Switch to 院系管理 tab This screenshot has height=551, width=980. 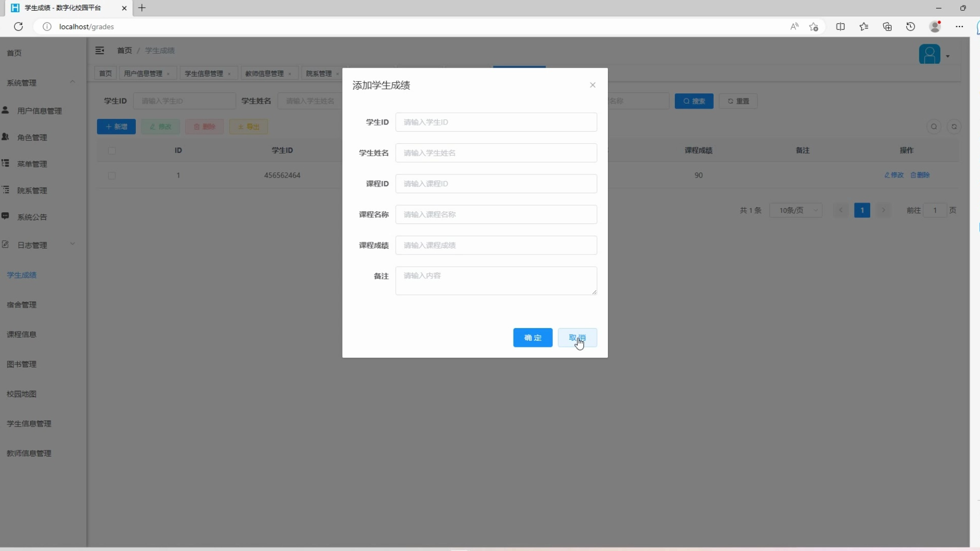pyautogui.click(x=319, y=73)
